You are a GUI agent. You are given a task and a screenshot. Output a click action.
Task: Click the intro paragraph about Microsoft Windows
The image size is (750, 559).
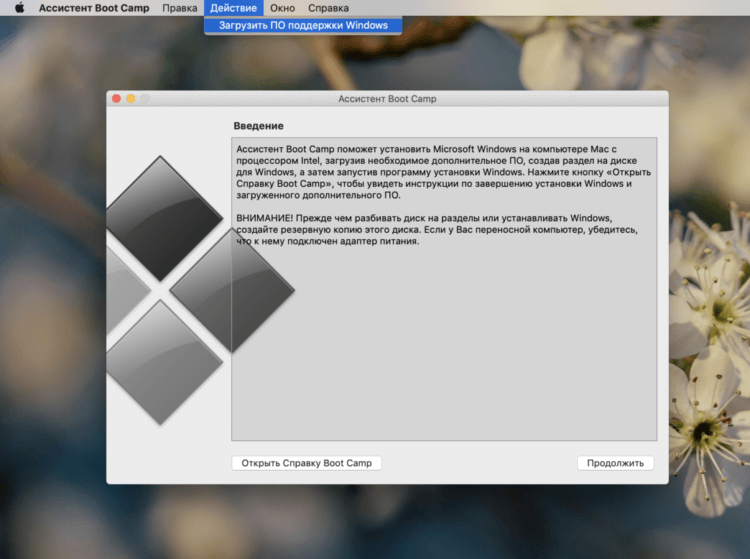(x=443, y=172)
